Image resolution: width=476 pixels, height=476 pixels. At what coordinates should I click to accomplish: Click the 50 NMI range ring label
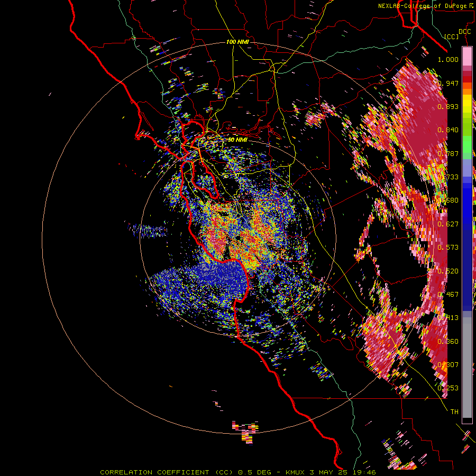click(x=237, y=140)
